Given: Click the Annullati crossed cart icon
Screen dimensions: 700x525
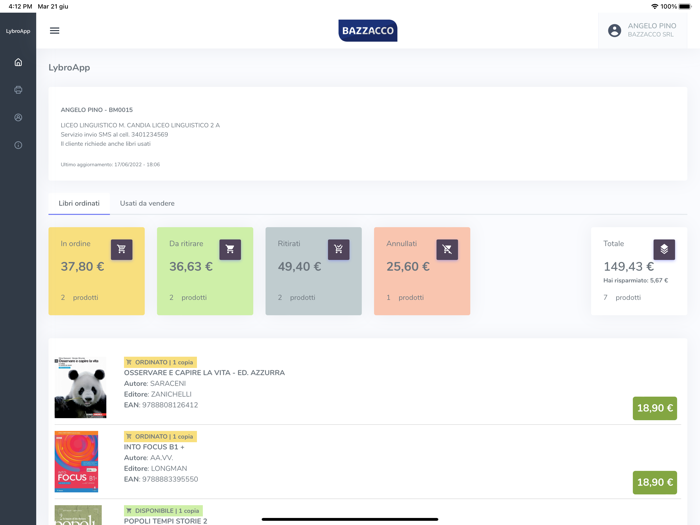Looking at the screenshot, I should pos(447,249).
